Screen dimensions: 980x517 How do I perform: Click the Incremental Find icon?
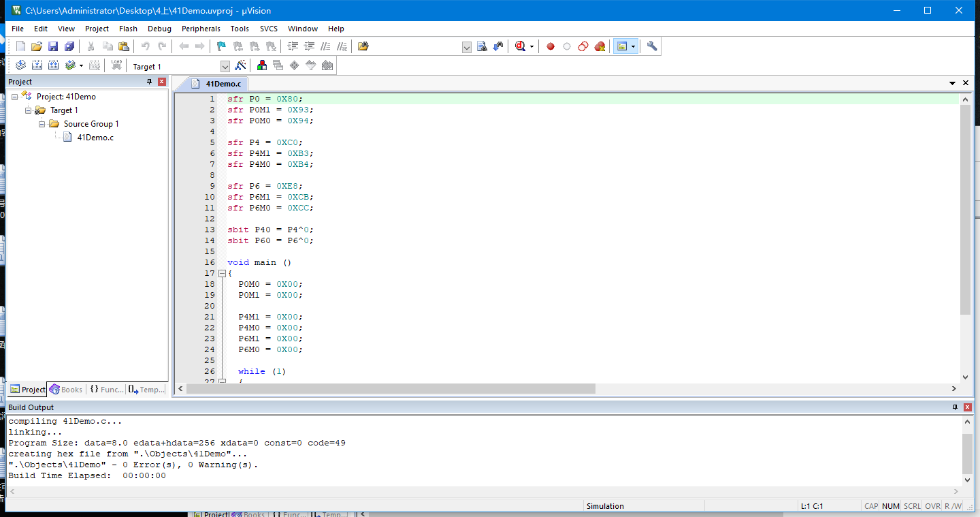[x=499, y=46]
